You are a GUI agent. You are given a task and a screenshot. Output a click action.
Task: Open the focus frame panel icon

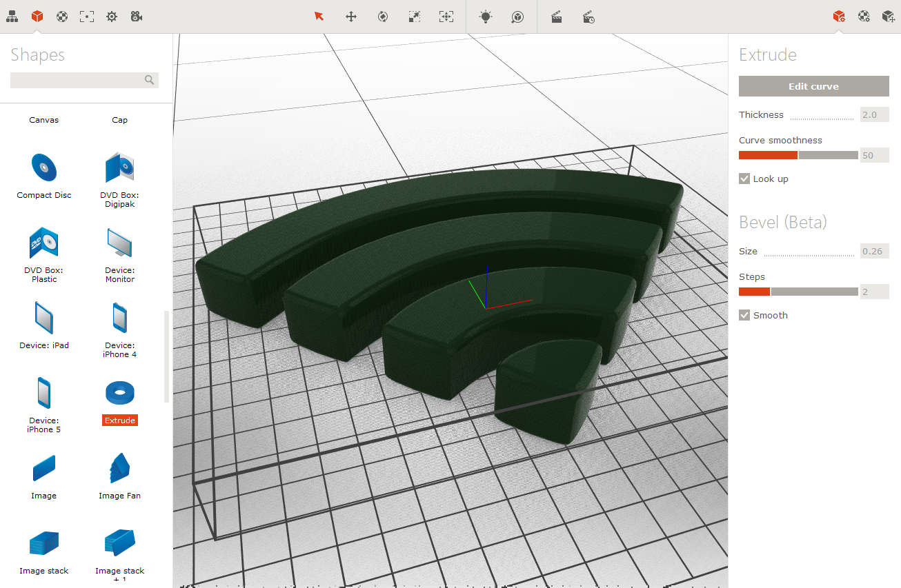[87, 16]
